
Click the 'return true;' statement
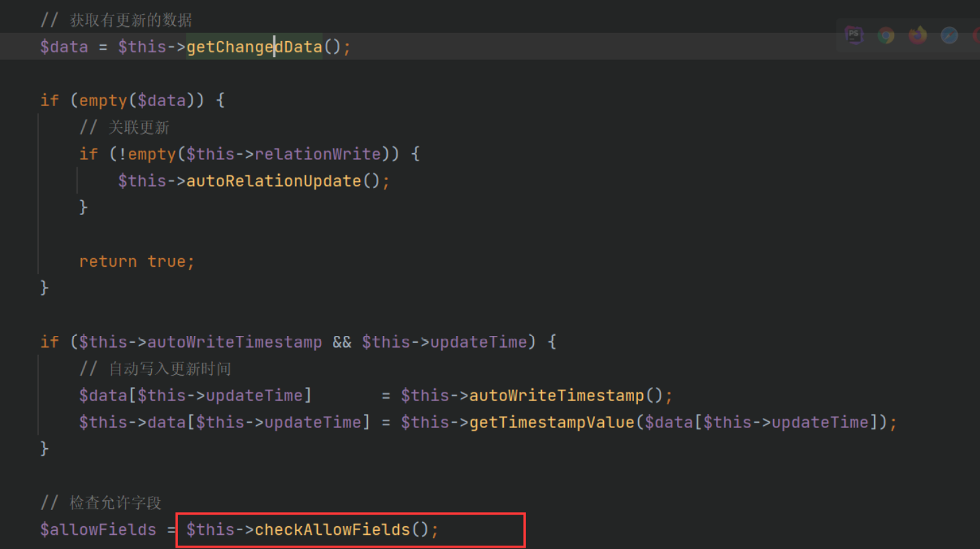click(x=137, y=261)
